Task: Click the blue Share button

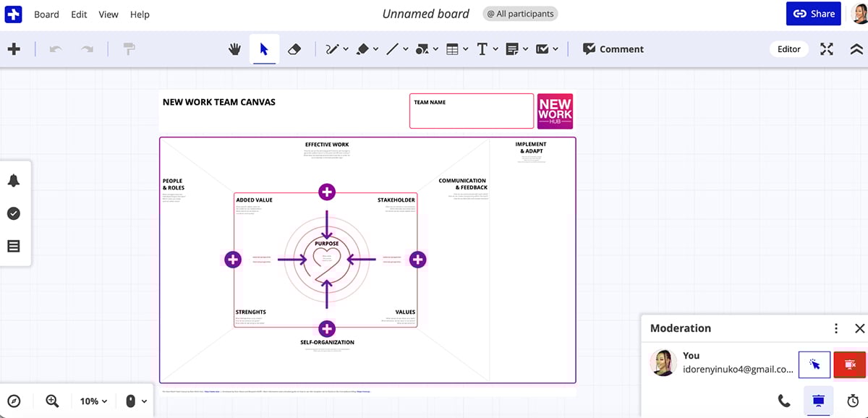Action: coord(813,13)
